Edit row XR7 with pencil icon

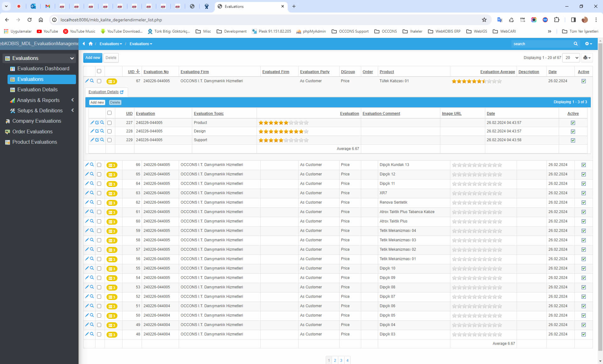click(87, 193)
